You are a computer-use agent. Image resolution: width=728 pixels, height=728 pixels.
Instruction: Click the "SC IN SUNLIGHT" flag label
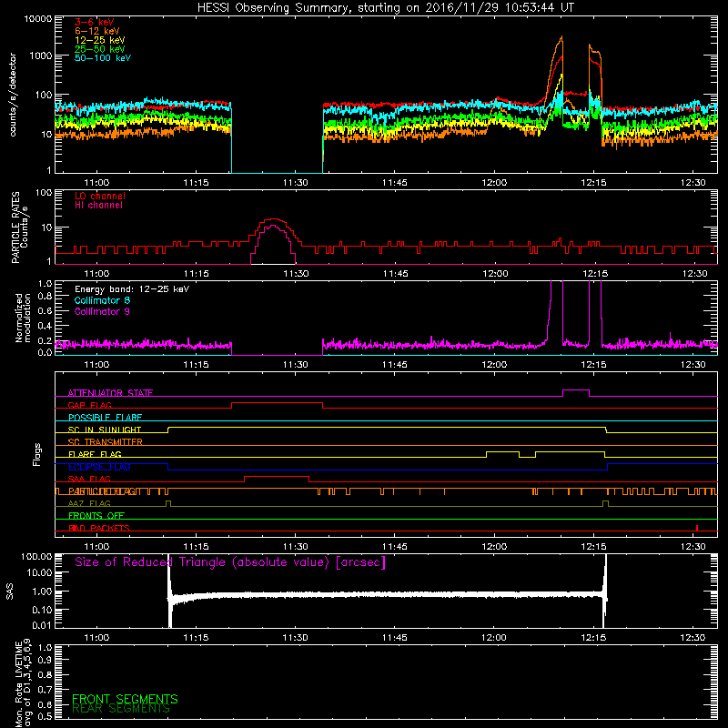tap(105, 430)
